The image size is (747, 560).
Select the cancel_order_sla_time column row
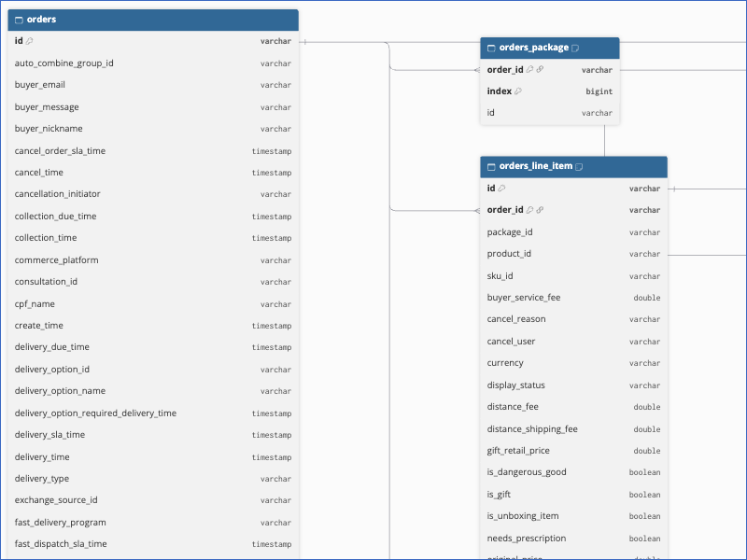tap(153, 151)
